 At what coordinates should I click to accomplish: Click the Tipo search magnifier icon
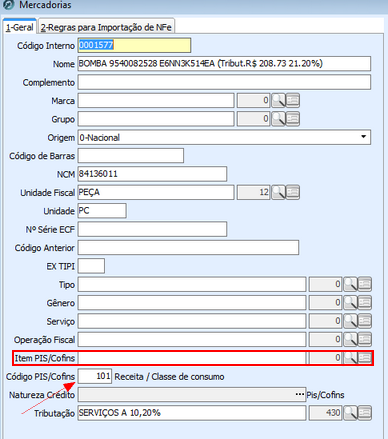[351, 284]
